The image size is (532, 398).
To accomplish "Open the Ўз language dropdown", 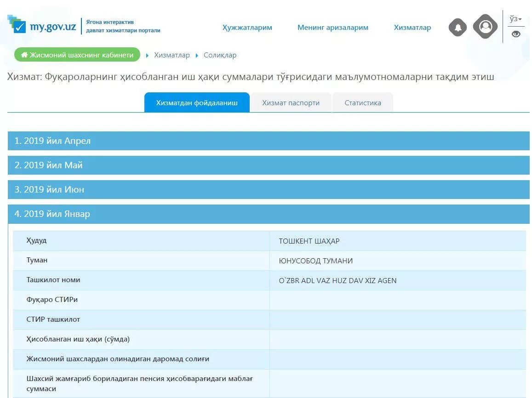I will coord(516,19).
